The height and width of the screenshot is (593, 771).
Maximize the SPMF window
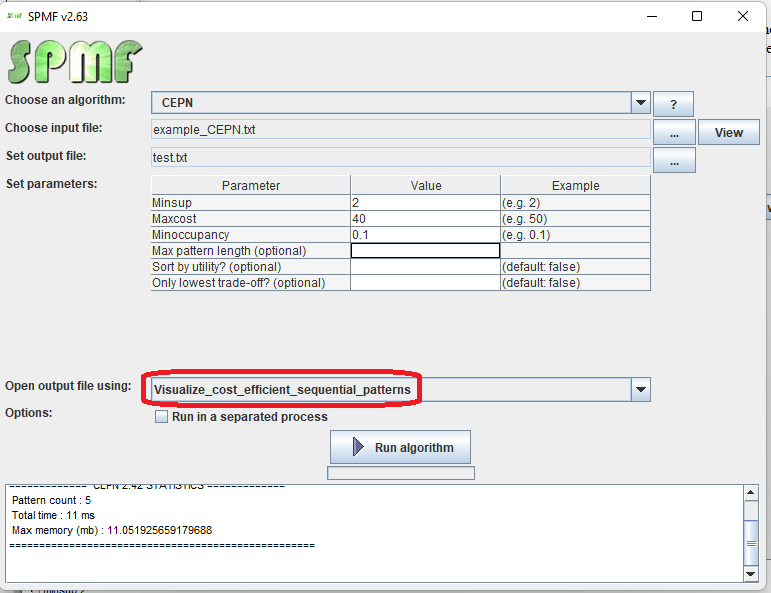click(697, 16)
